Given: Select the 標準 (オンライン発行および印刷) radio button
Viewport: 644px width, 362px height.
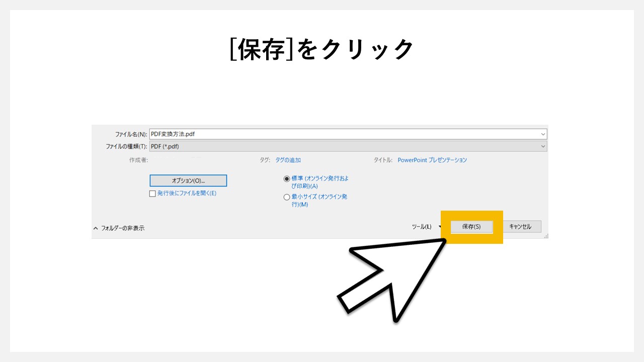Looking at the screenshot, I should (287, 178).
